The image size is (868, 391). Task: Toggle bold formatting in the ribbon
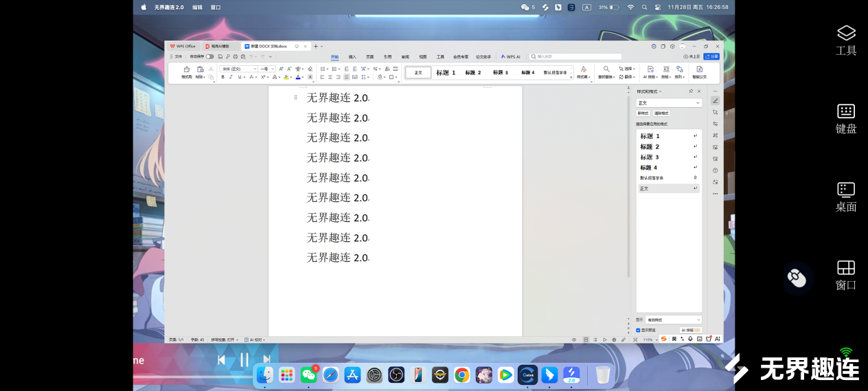coord(222,77)
